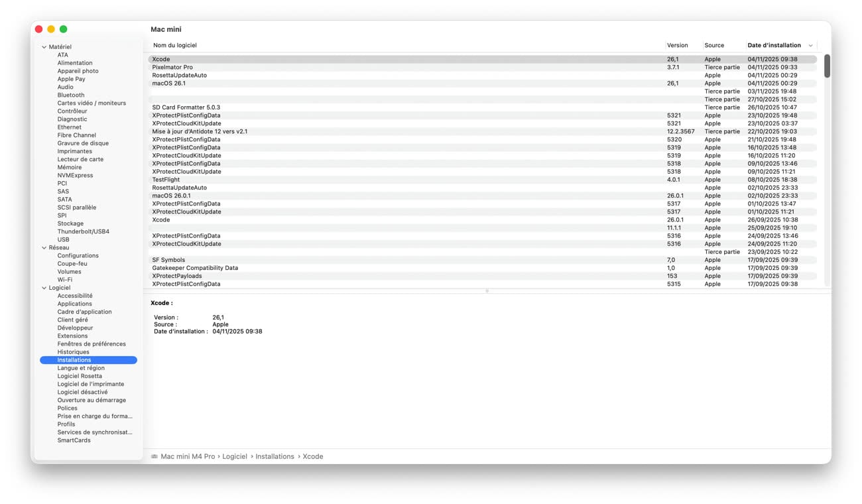Select Bluetooth in the sidebar
Screen dimensions: 862x504
pyautogui.click(x=71, y=95)
